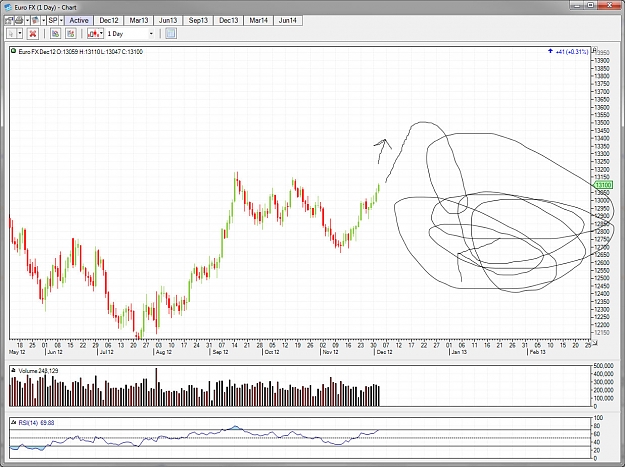Click the second indicator icon before the chart-type button
The height and width of the screenshot is (467, 625).
71,33
